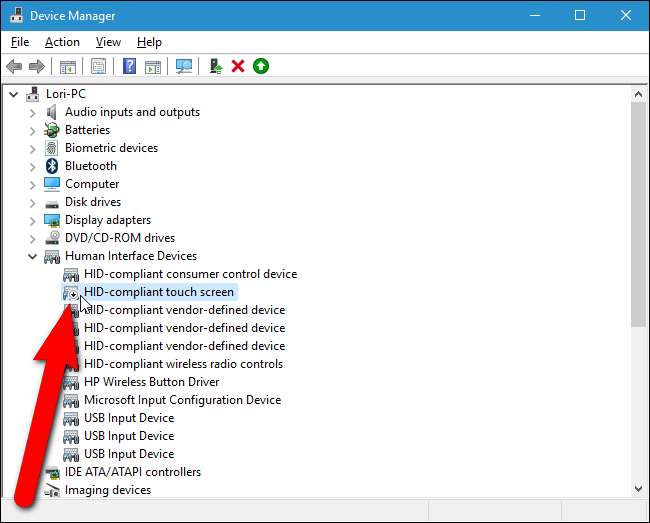Click the Bluetooth icon in device tree
This screenshot has height=523, width=650.
tap(52, 166)
